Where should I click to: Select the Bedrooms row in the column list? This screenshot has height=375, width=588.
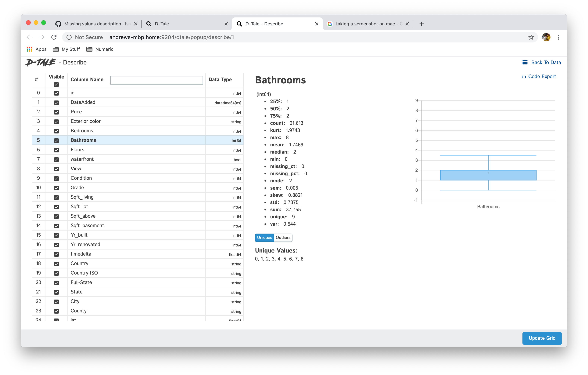click(138, 131)
